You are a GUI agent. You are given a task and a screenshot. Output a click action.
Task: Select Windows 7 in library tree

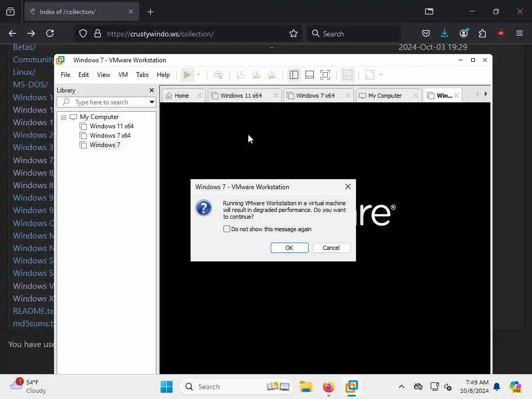[x=105, y=145]
